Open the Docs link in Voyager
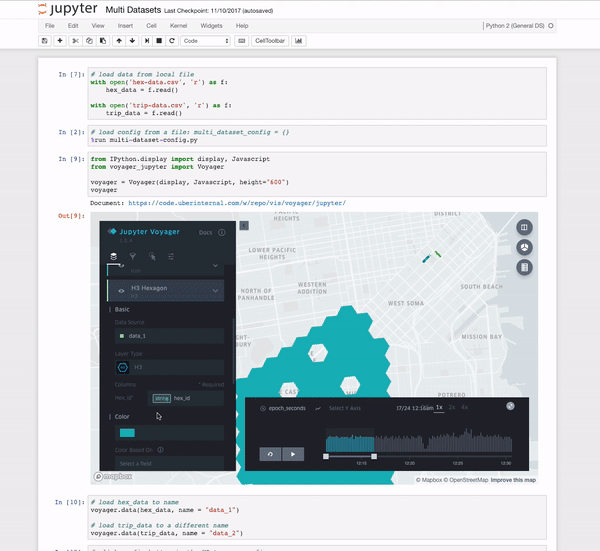Image resolution: width=600 pixels, height=551 pixels. pos(205,232)
